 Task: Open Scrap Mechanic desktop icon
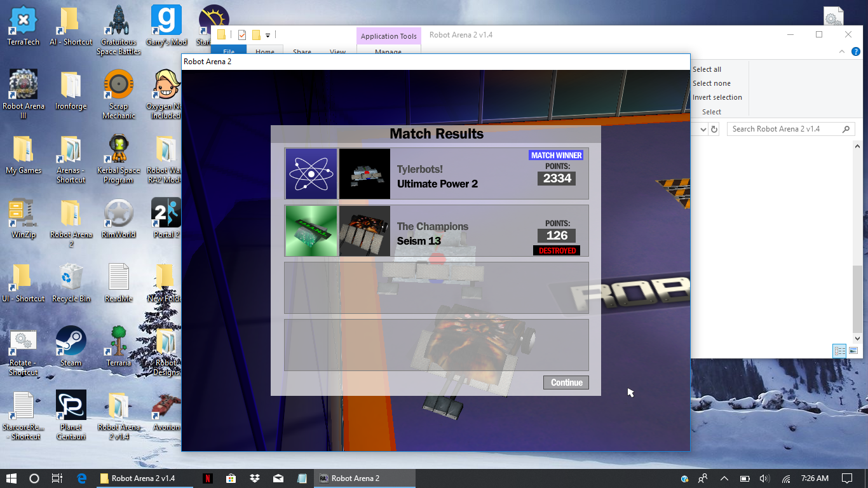tap(118, 94)
